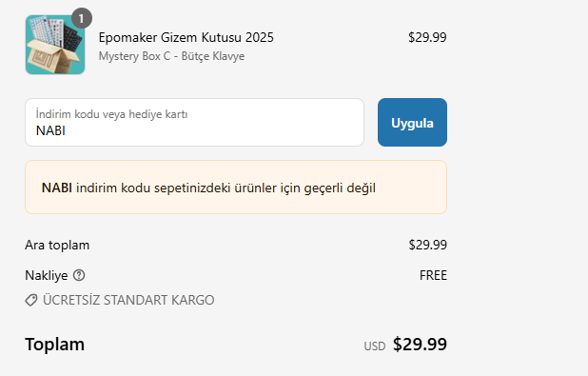Click the bold NABI text in the warning

point(57,188)
